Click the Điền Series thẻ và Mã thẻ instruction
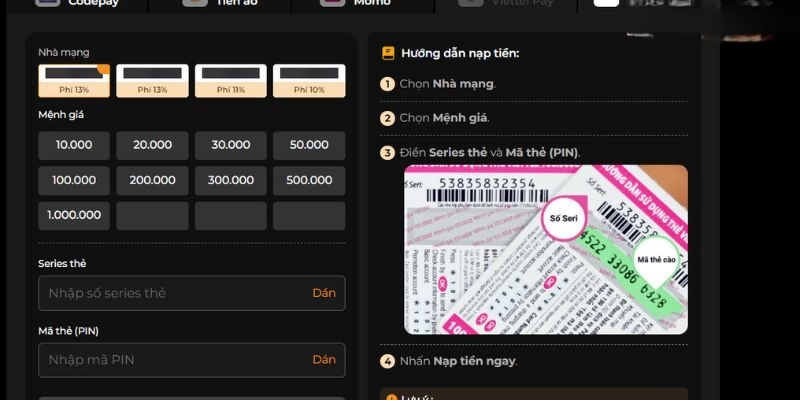Viewport: 800px width, 400px height. [490, 153]
